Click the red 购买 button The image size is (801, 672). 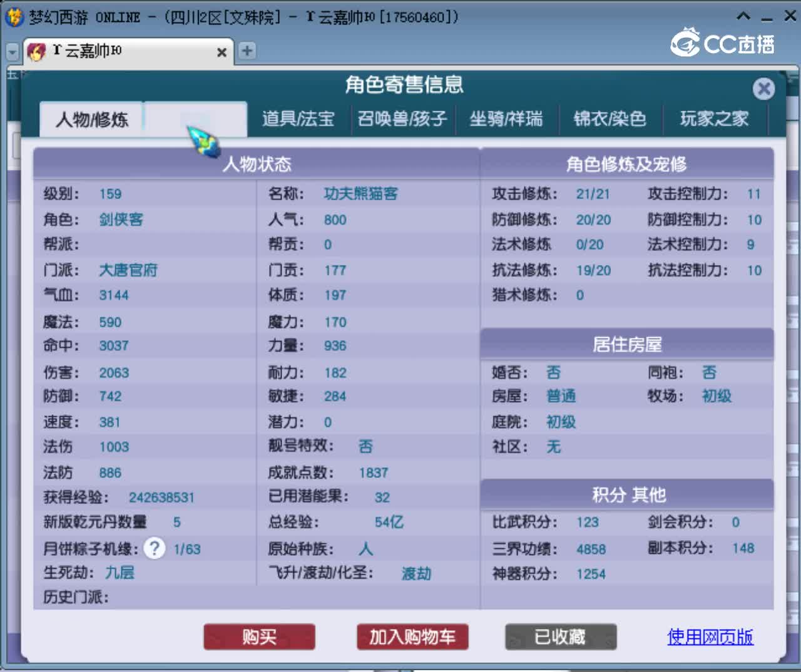[x=260, y=637]
